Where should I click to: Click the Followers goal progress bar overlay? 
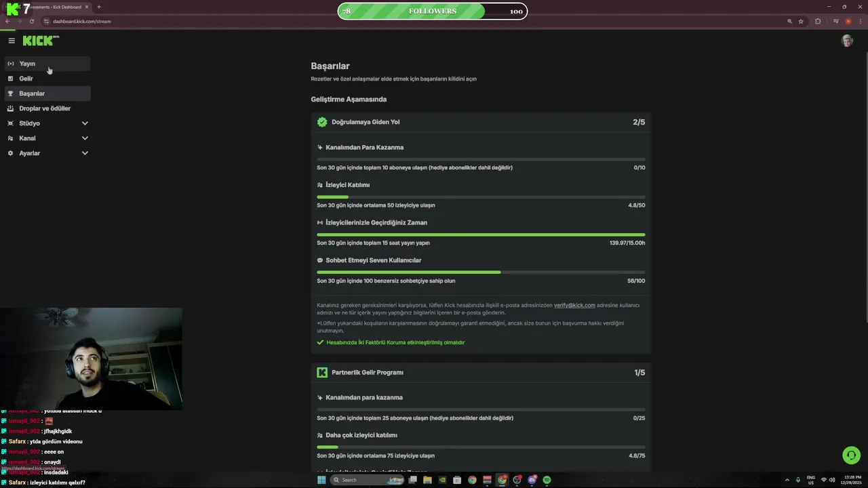432,11
